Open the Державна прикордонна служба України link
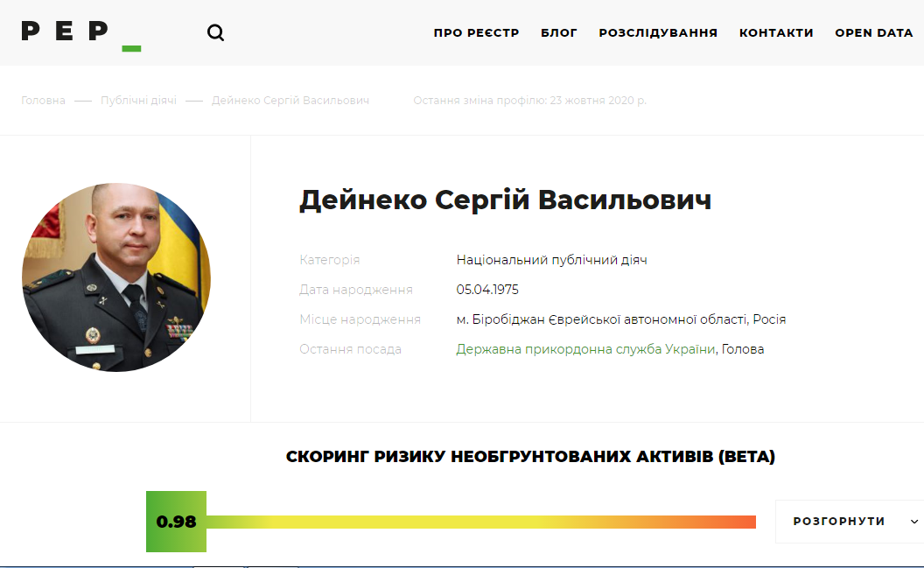The height and width of the screenshot is (568, 924). coord(585,349)
